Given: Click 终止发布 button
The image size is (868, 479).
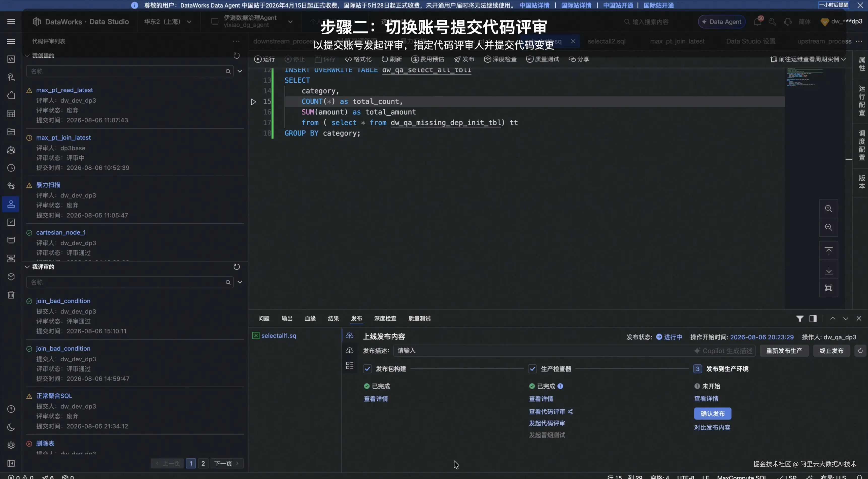Looking at the screenshot, I should (x=831, y=351).
